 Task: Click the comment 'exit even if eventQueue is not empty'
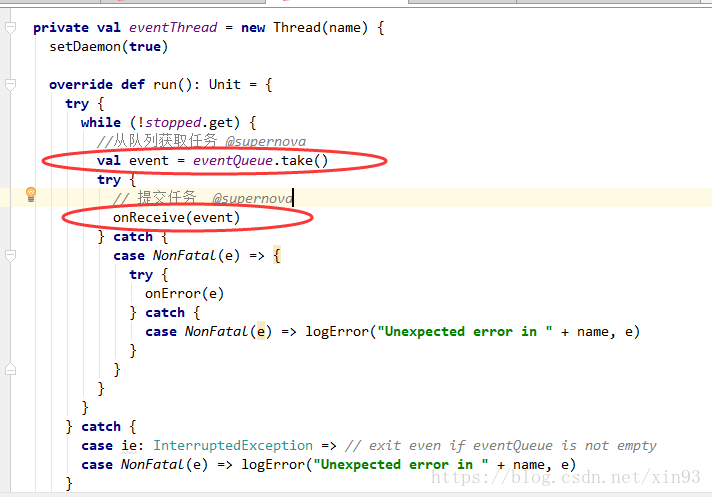[x=500, y=446]
